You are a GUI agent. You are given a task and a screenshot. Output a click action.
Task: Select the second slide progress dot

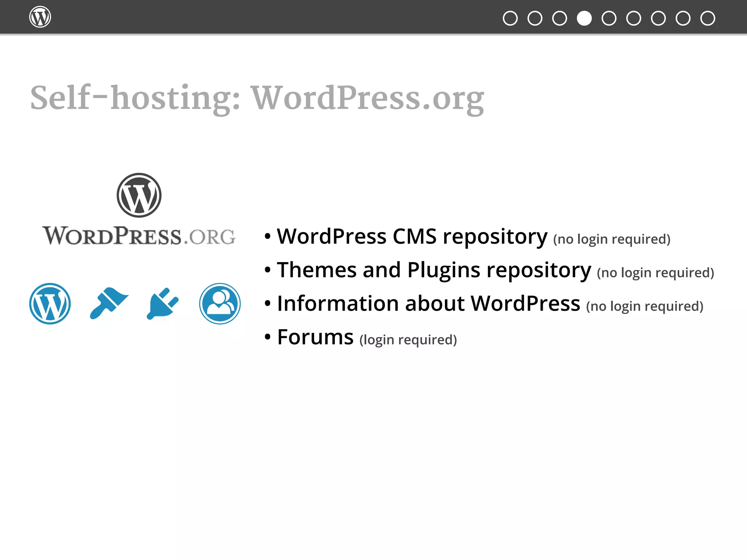tap(535, 18)
